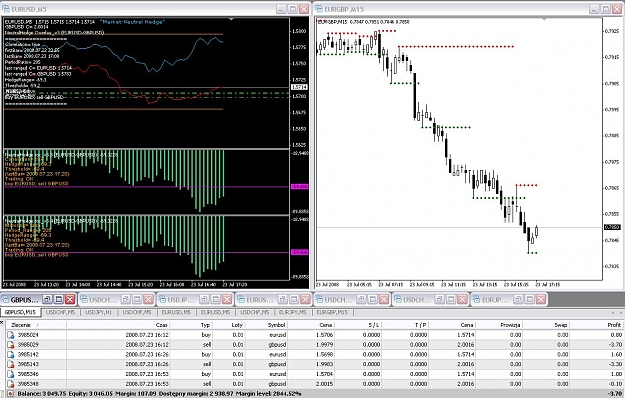Minimize the EURGBP,M15 chart window
The image size is (625, 398).
594,9
